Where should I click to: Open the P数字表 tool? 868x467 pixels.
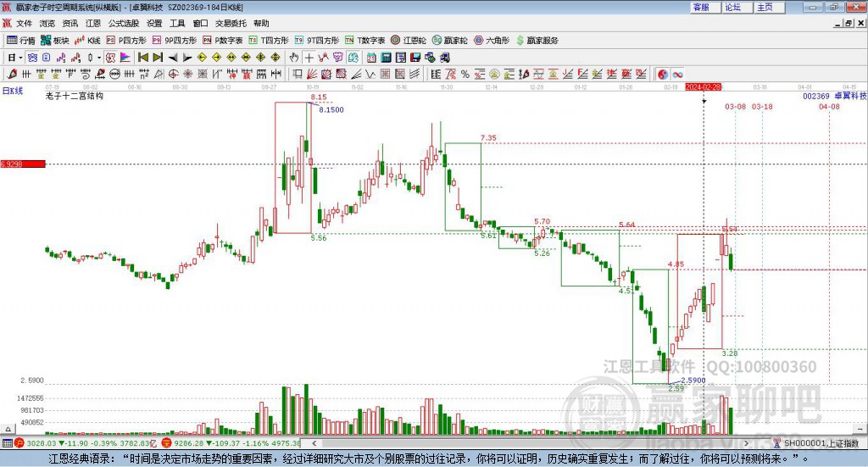coord(223,41)
